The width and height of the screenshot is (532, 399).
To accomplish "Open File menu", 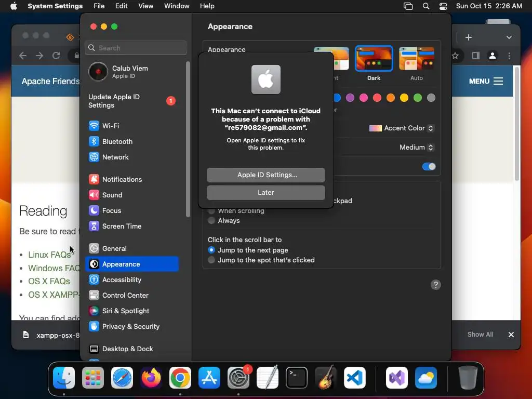I will (99, 6).
